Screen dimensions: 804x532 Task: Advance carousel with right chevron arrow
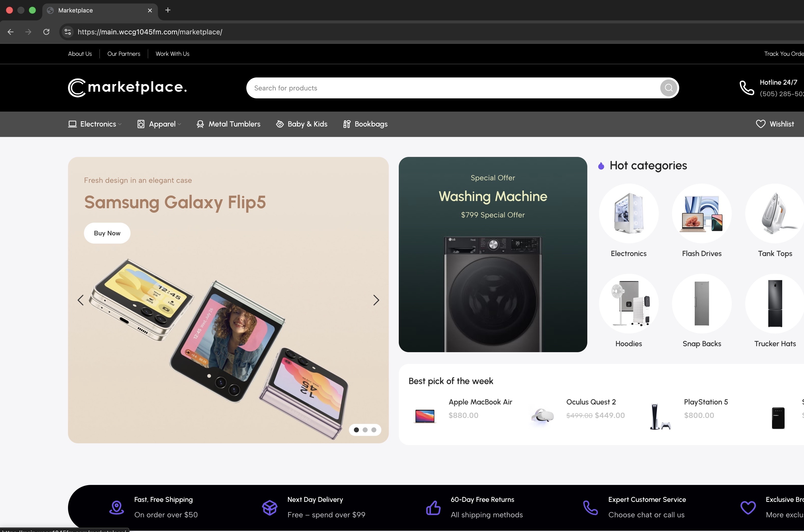pos(376,300)
